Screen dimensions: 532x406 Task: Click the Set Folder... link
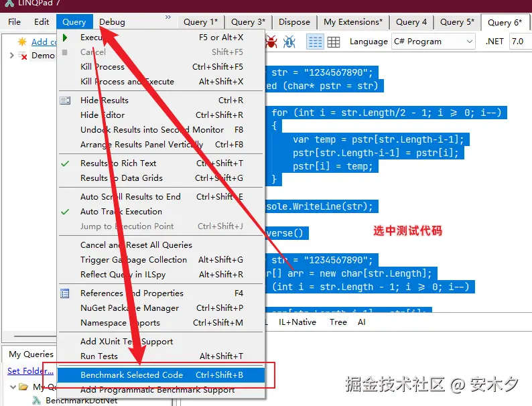30,371
